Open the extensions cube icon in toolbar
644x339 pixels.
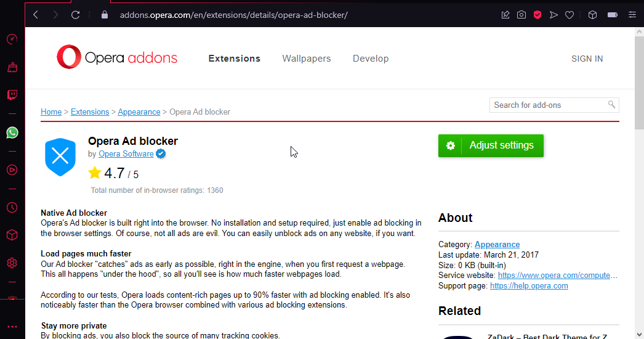point(592,15)
